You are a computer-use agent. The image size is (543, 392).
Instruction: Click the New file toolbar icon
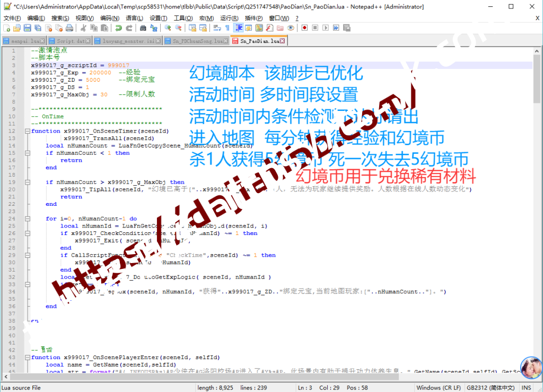point(6,28)
